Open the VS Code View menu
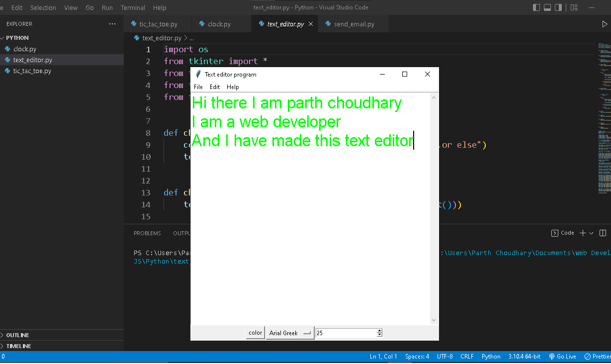The image size is (611, 364). tap(71, 7)
